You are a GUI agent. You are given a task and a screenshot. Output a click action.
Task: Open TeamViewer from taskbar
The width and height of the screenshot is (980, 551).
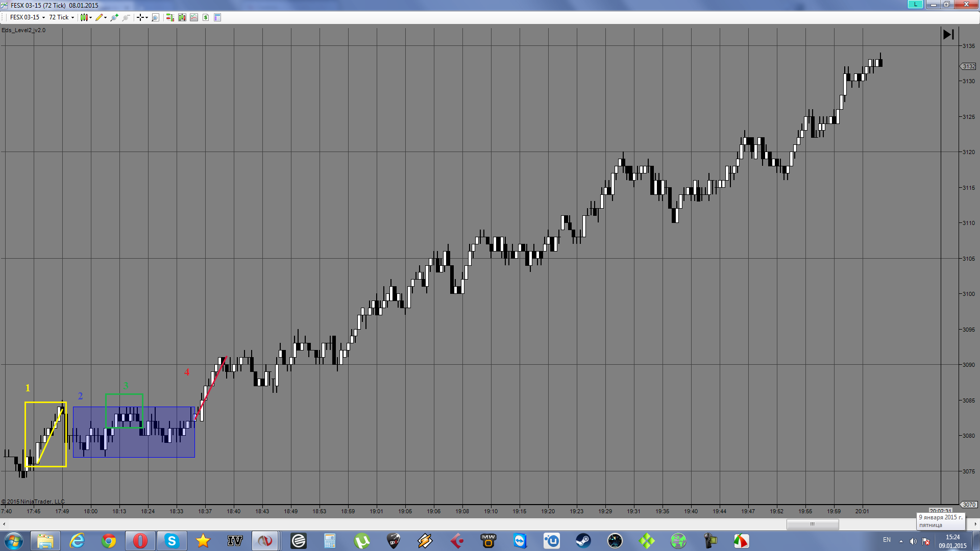point(520,541)
